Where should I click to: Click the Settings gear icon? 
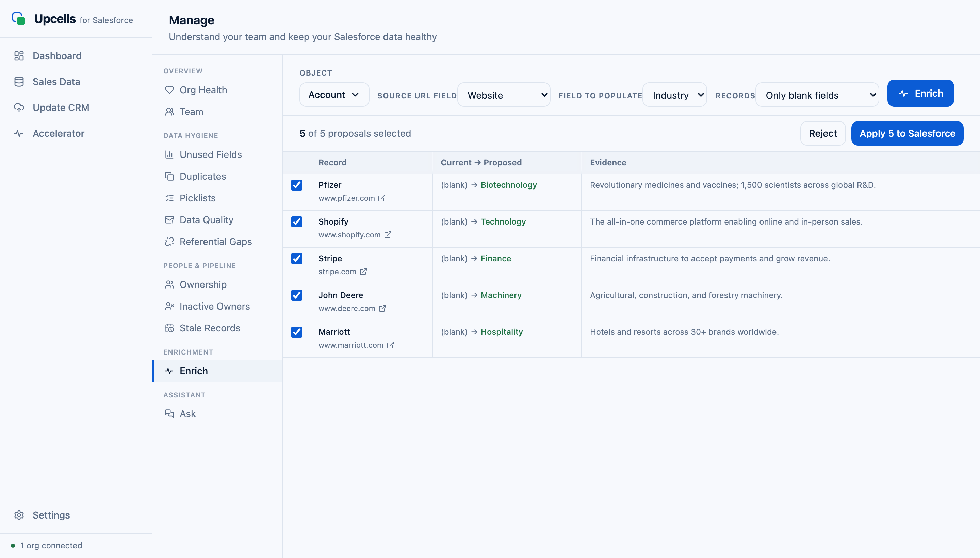point(19,515)
